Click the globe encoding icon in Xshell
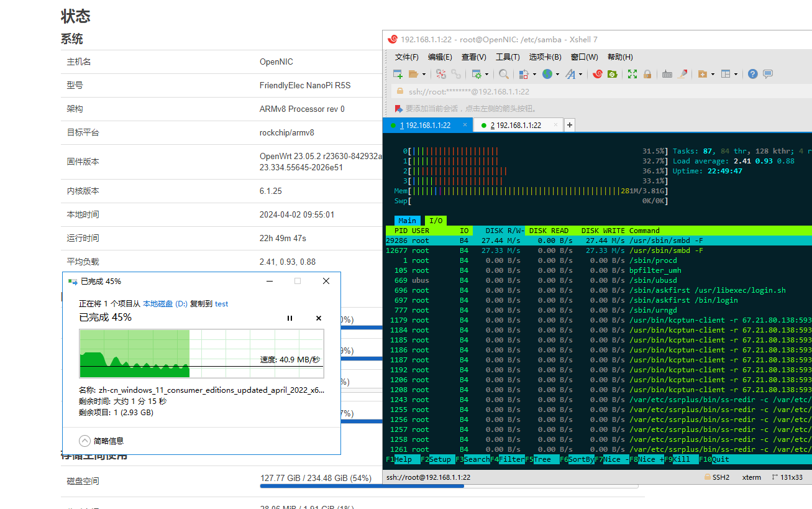Viewport: 812px width, 509px height. click(x=547, y=74)
